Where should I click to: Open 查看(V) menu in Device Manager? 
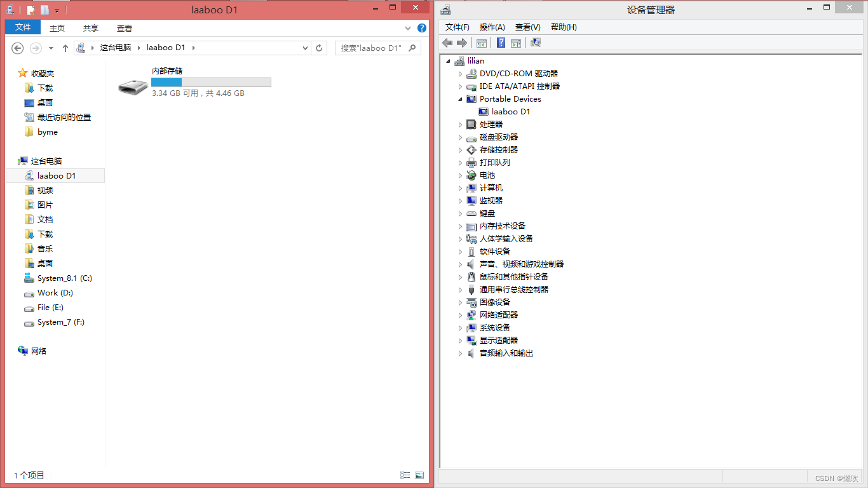[x=528, y=27]
